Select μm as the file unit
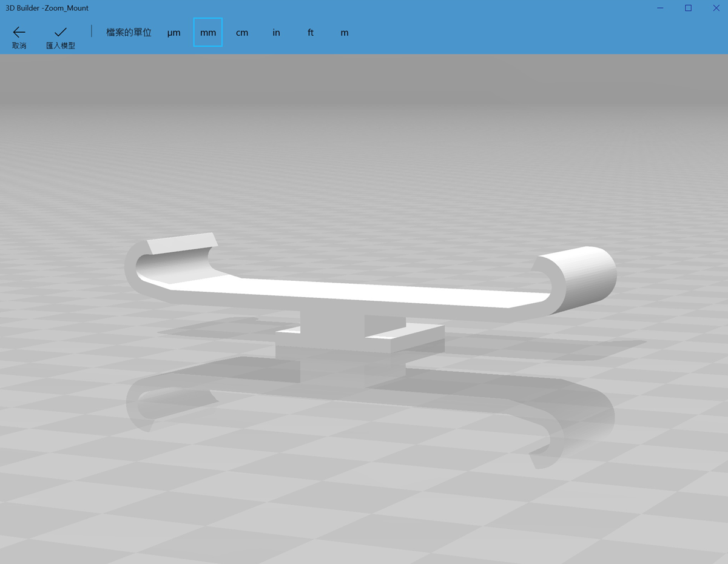The image size is (728, 564). tap(174, 33)
